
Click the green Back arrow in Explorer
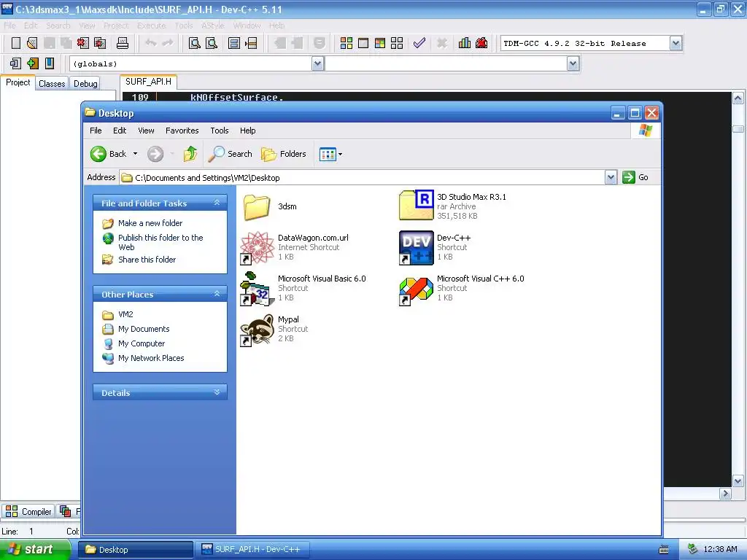click(98, 154)
